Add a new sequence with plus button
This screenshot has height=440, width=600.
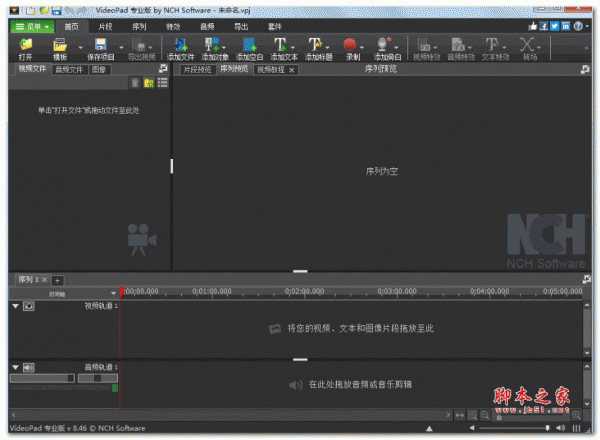point(58,280)
